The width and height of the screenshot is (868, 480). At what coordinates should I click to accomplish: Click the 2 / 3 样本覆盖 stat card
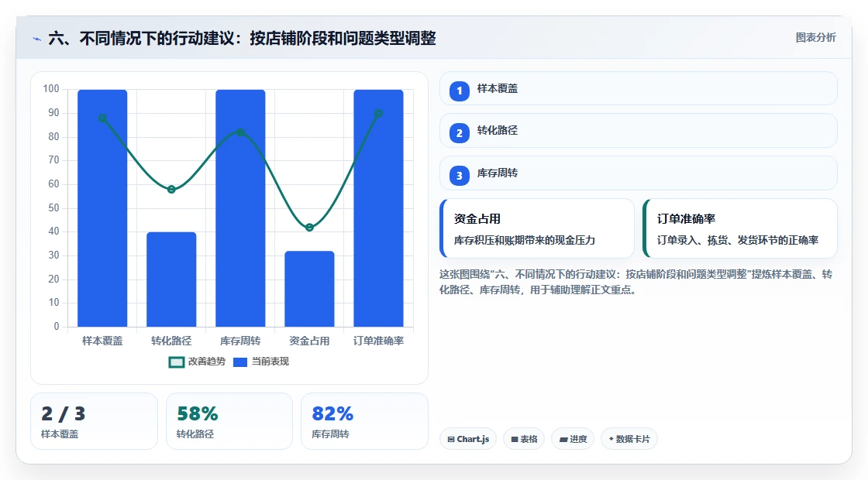coord(94,421)
